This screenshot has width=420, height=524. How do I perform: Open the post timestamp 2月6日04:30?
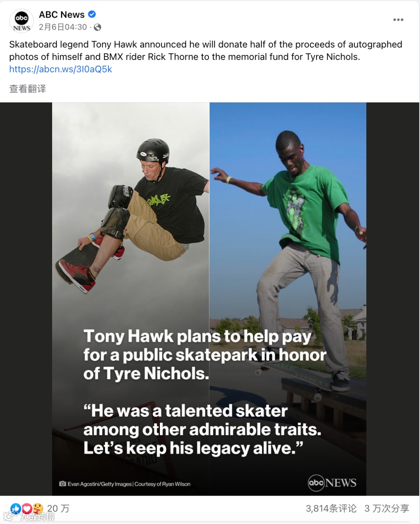[63, 27]
